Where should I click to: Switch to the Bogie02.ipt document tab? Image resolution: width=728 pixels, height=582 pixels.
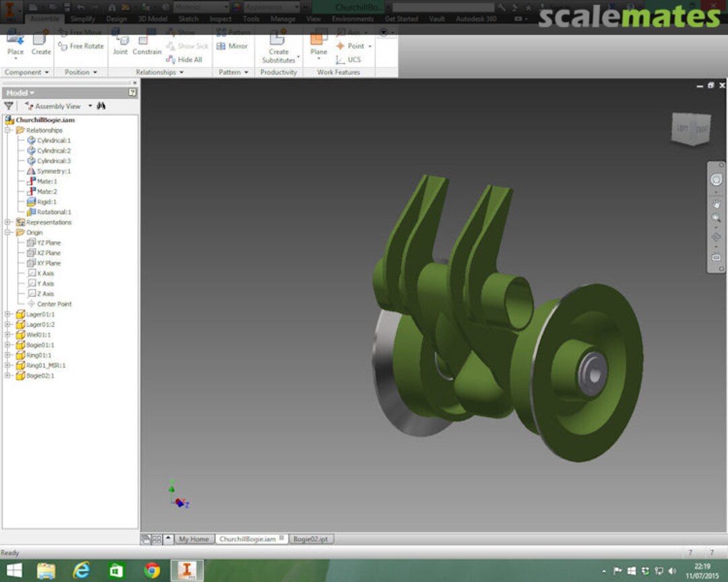point(311,539)
